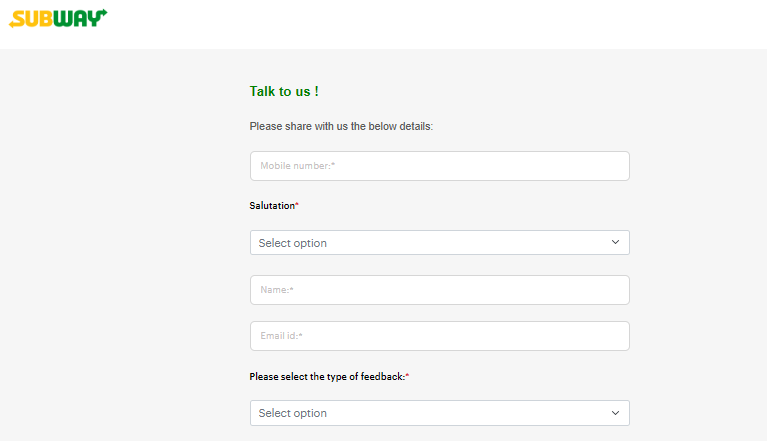The width and height of the screenshot is (767, 441).
Task: Click into the Name text field
Action: coord(439,290)
